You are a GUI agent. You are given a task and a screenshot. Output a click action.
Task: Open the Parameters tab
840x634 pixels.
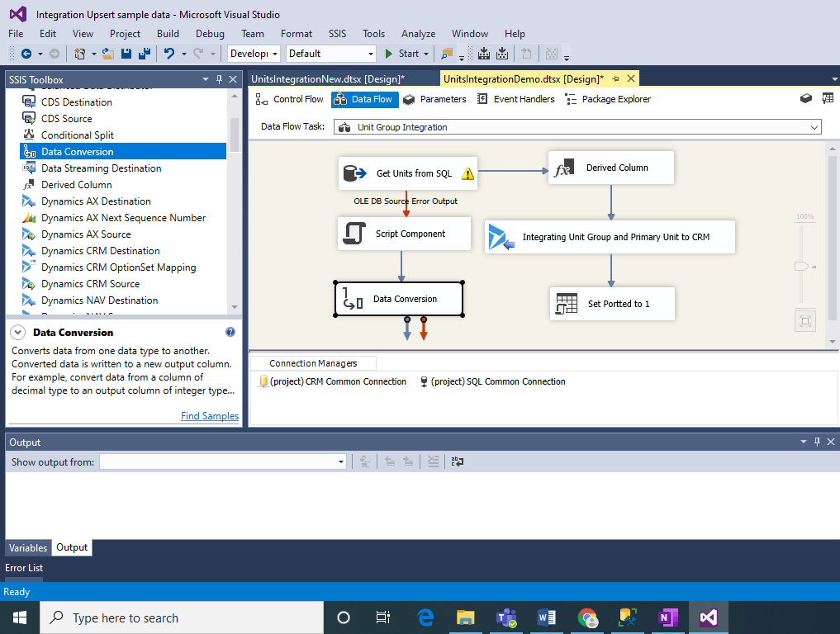[435, 99]
